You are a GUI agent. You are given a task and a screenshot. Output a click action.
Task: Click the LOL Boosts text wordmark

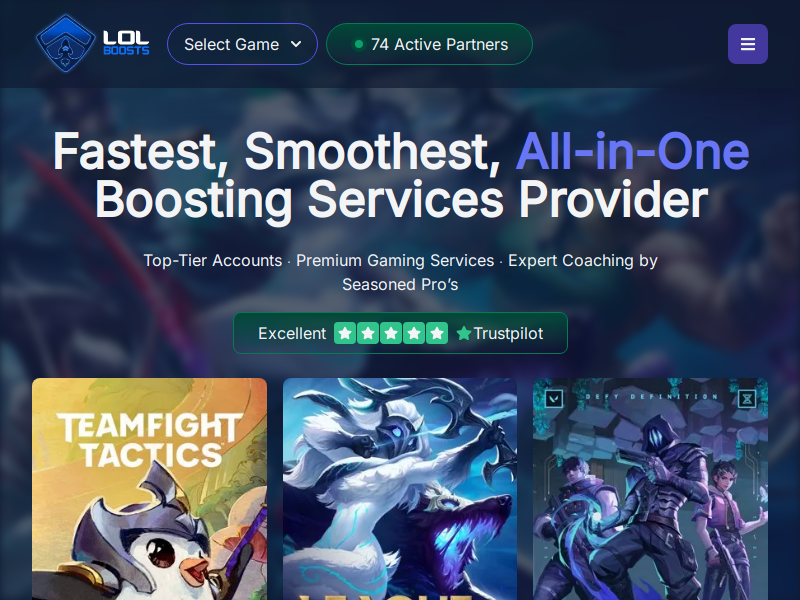click(126, 43)
